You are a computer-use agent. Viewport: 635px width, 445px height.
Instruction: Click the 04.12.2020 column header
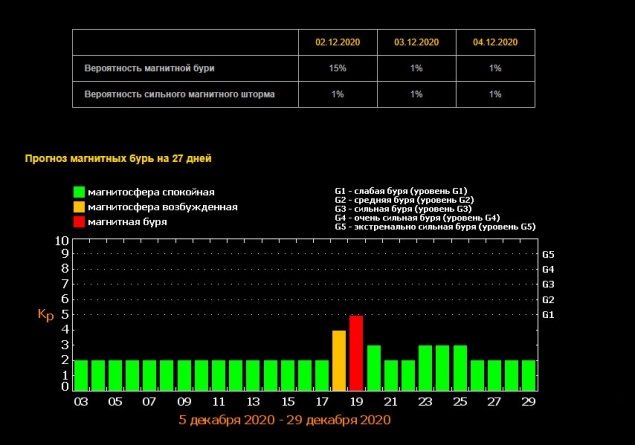[496, 43]
